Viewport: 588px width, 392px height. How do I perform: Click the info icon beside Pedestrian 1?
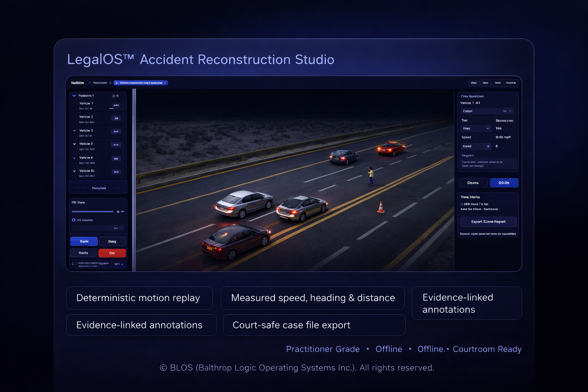point(113,96)
